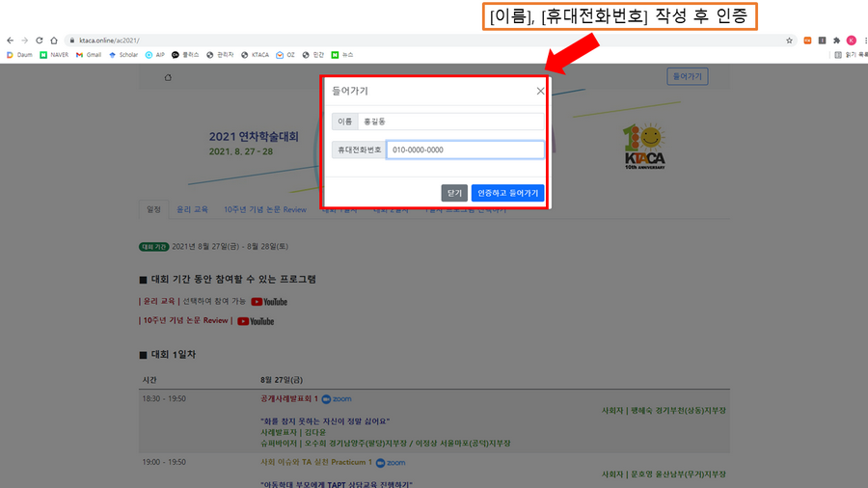868x488 pixels.
Task: Bookmark this page with the star icon
Action: pyautogui.click(x=789, y=41)
